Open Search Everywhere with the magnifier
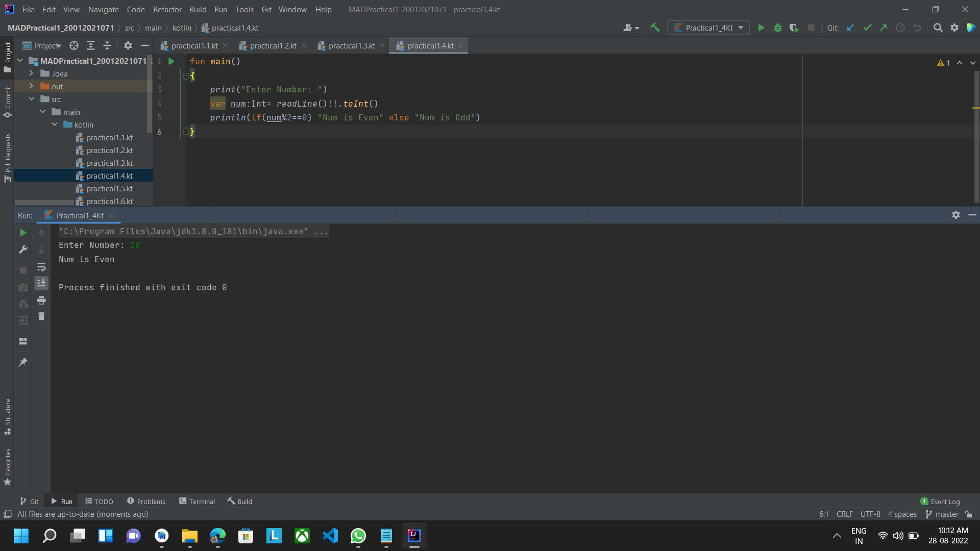980x551 pixels. [938, 28]
